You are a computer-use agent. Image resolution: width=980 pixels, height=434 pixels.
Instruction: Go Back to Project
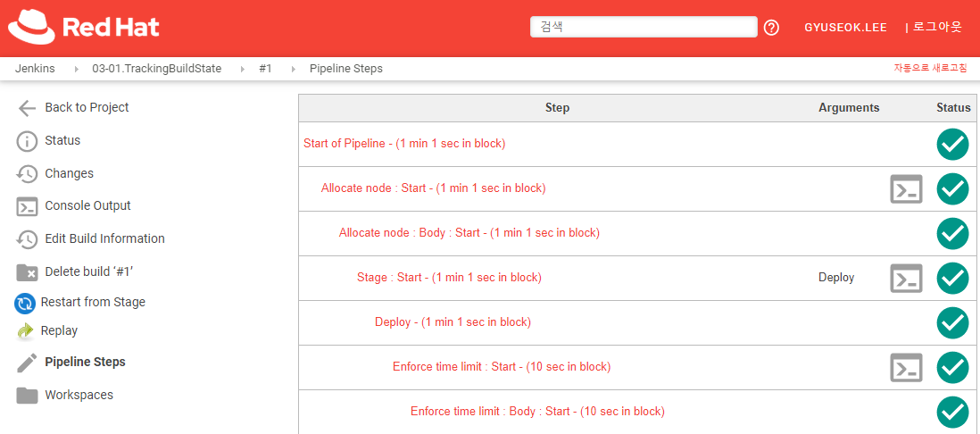click(x=87, y=108)
